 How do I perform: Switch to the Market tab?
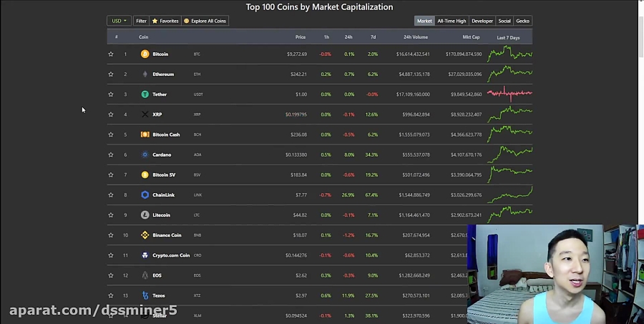pyautogui.click(x=424, y=21)
